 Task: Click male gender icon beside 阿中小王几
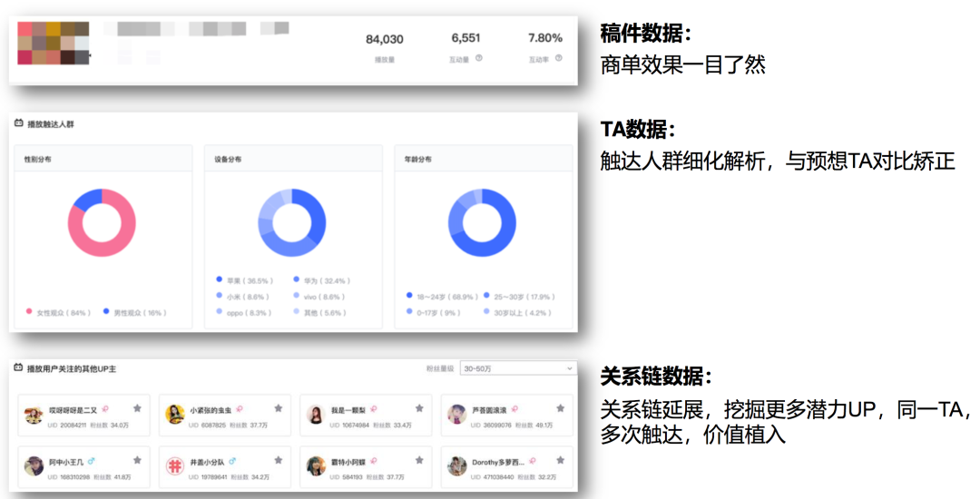92,462
